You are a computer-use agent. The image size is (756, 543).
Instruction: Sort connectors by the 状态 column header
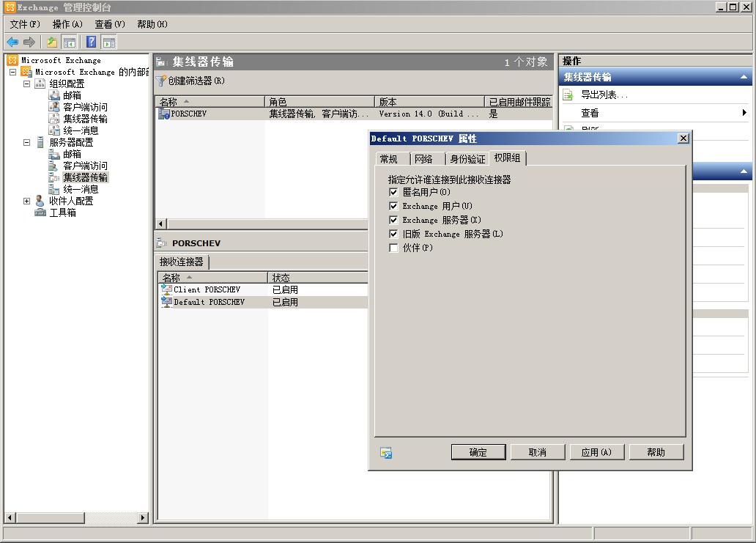318,278
